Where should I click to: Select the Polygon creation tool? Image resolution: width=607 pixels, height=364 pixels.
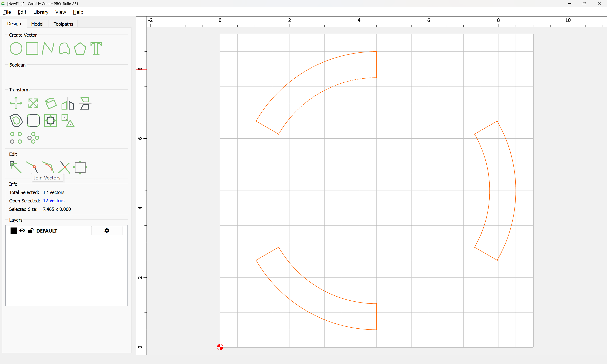pyautogui.click(x=80, y=48)
